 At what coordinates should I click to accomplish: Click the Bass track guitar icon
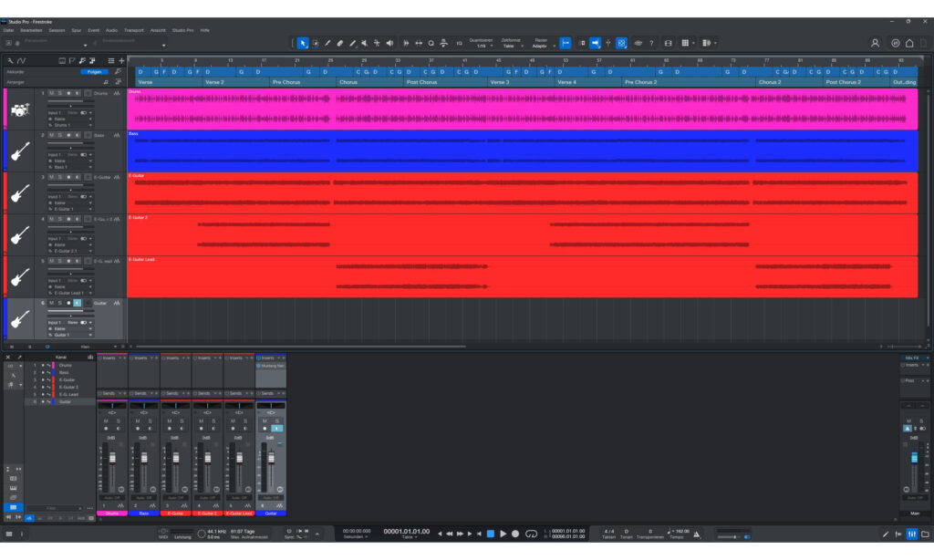[x=20, y=151]
